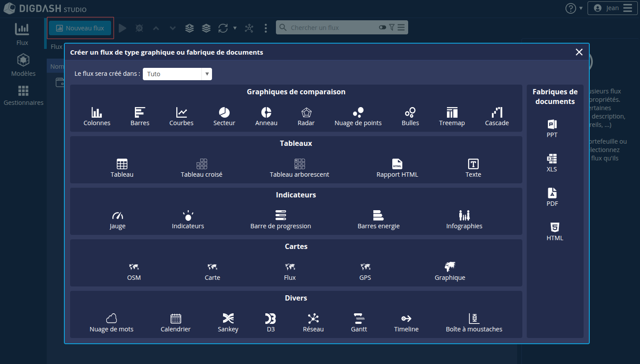Choose the Tableau arborescent type

[299, 168]
